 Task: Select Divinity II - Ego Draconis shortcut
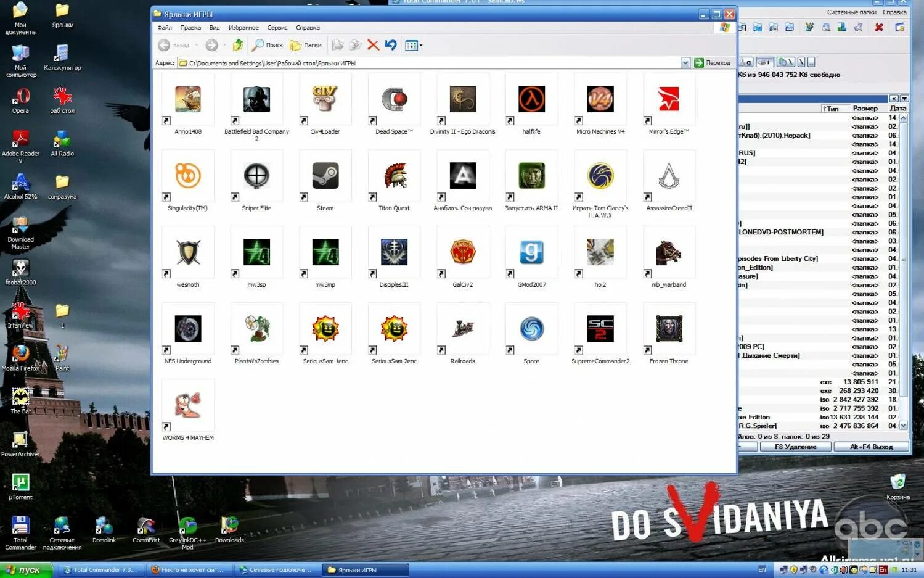tap(462, 99)
